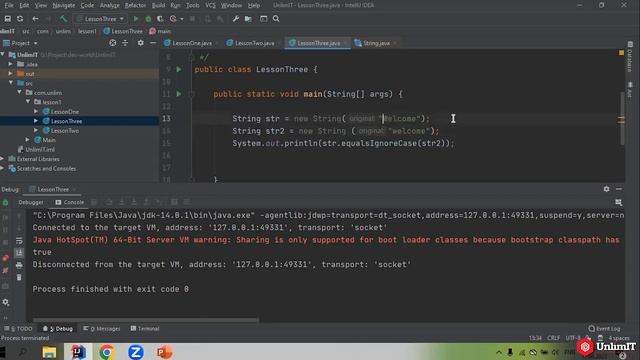
Task: Collapse the UnlimIT project root
Action: (x=3, y=55)
